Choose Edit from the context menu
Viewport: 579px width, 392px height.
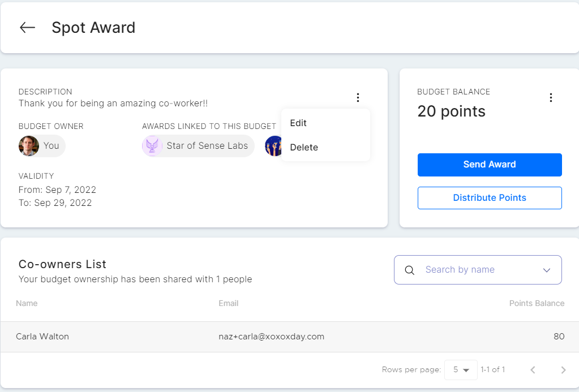point(298,123)
